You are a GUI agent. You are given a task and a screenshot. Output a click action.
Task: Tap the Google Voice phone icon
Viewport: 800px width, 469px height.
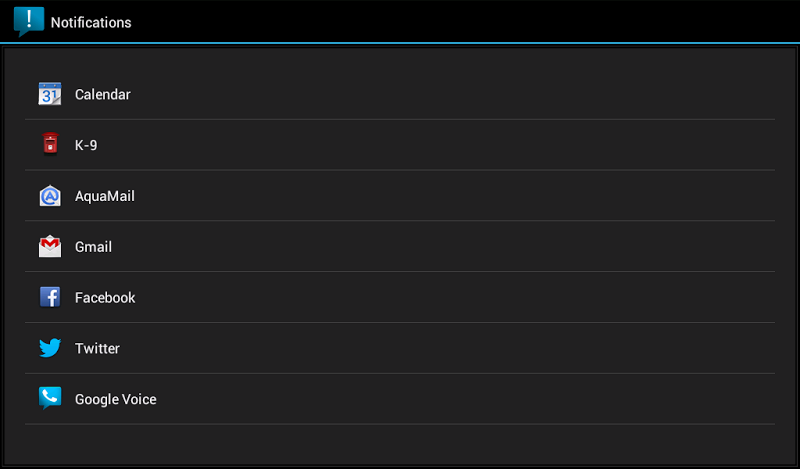pyautogui.click(x=50, y=398)
